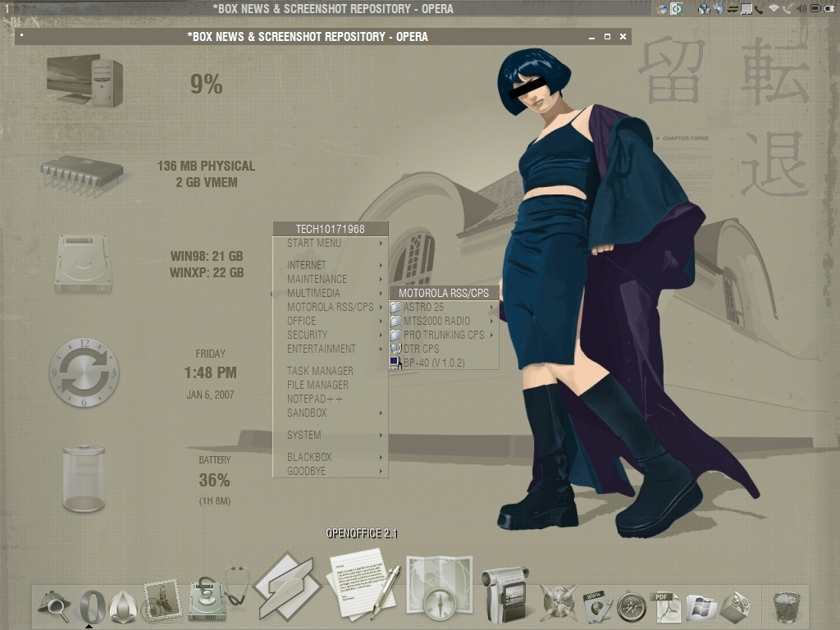Image resolution: width=840 pixels, height=630 pixels.
Task: Launch Notepad++ from the menu
Action: tap(330, 399)
